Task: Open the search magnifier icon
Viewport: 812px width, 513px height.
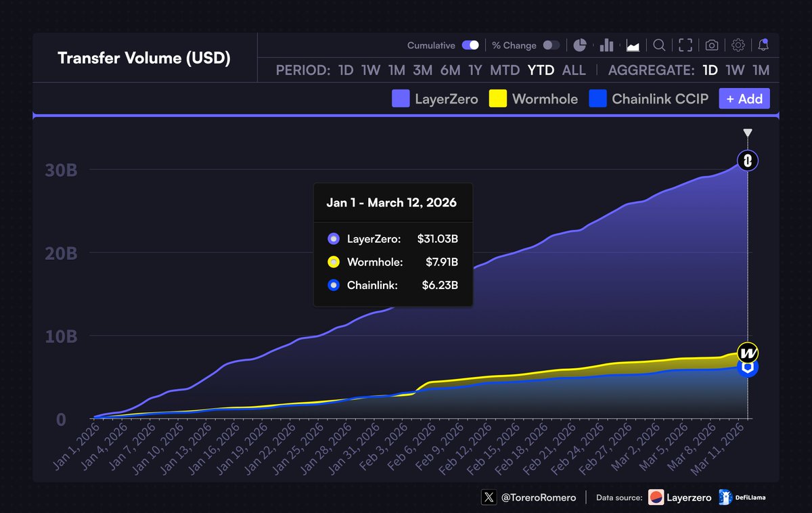Action: pyautogui.click(x=659, y=45)
